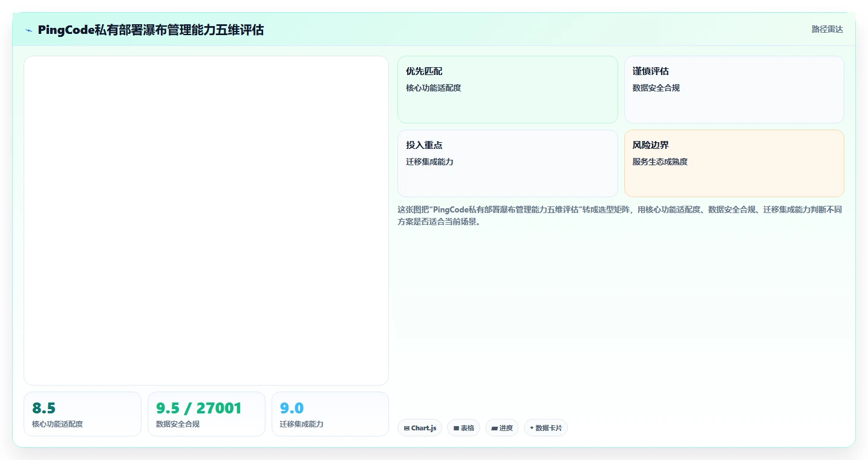The width and height of the screenshot is (868, 460).
Task: Click the 核心功能适配度 text in 优先匹配 card
Action: pos(434,88)
